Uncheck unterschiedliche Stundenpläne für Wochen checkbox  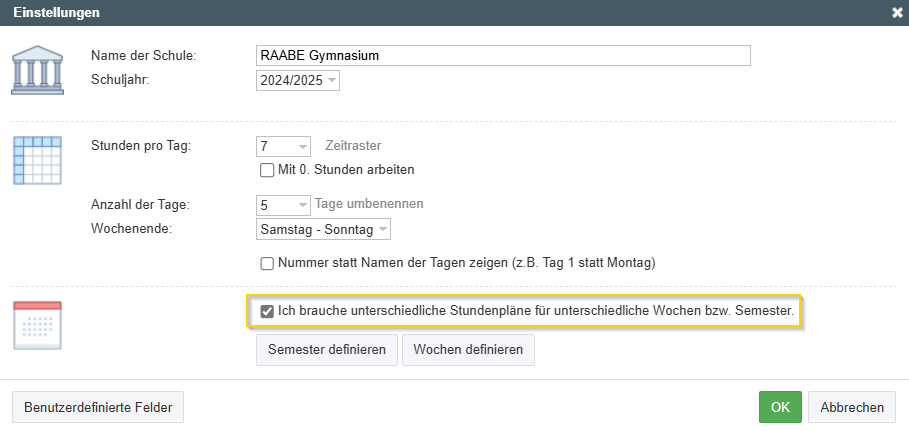(267, 312)
